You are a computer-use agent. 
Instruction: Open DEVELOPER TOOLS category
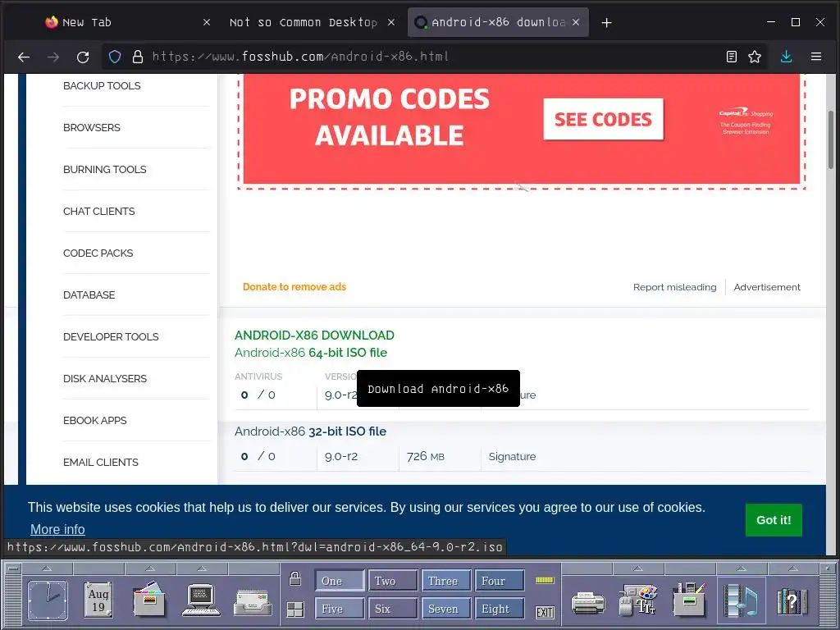click(x=111, y=336)
